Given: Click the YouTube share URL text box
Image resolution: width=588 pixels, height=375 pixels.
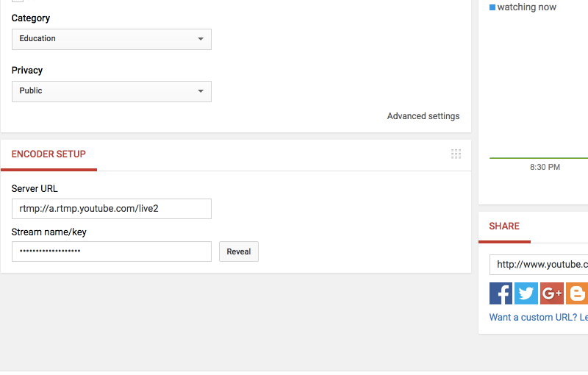Looking at the screenshot, I should (540, 265).
